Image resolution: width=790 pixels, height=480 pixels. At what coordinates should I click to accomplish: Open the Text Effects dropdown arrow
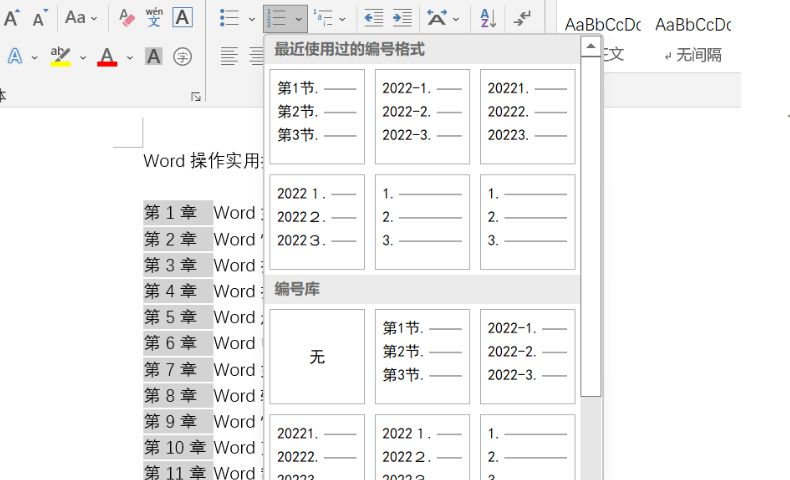34,57
